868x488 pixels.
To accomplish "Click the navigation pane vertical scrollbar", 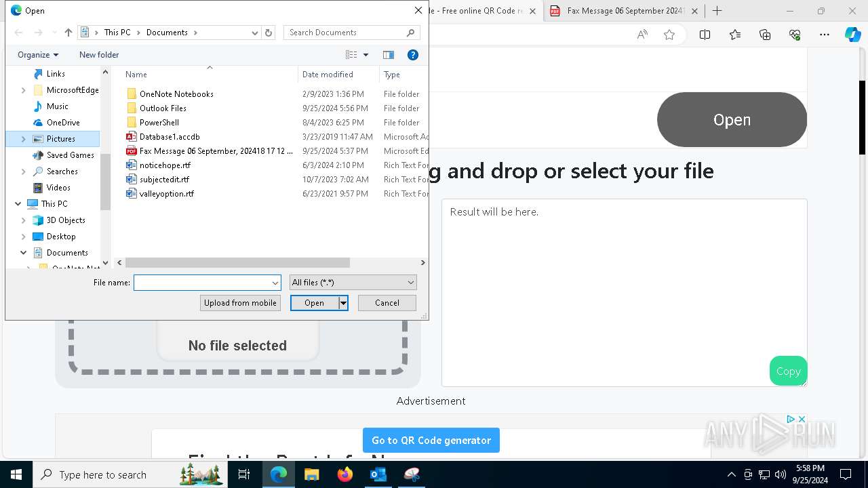I will 105,182.
